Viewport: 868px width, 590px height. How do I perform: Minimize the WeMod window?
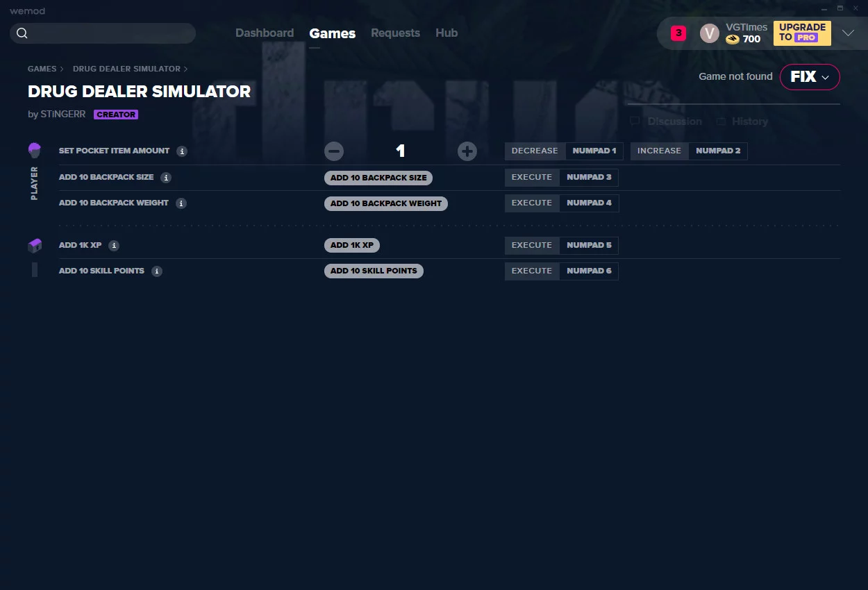824,8
